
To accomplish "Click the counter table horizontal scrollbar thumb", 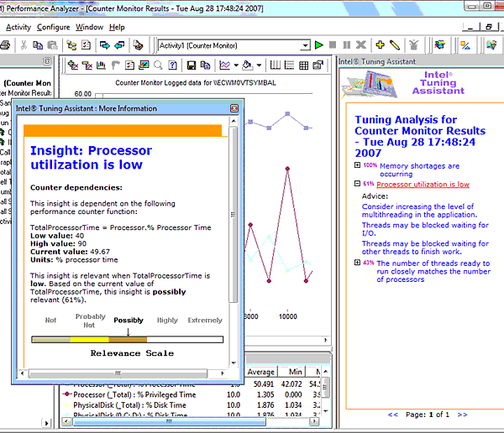I will tap(169, 421).
